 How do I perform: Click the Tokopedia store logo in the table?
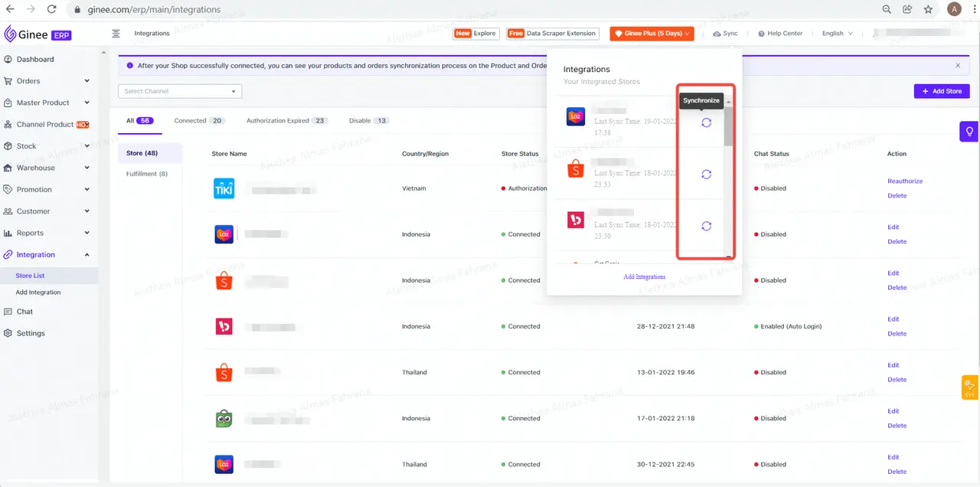(224, 418)
